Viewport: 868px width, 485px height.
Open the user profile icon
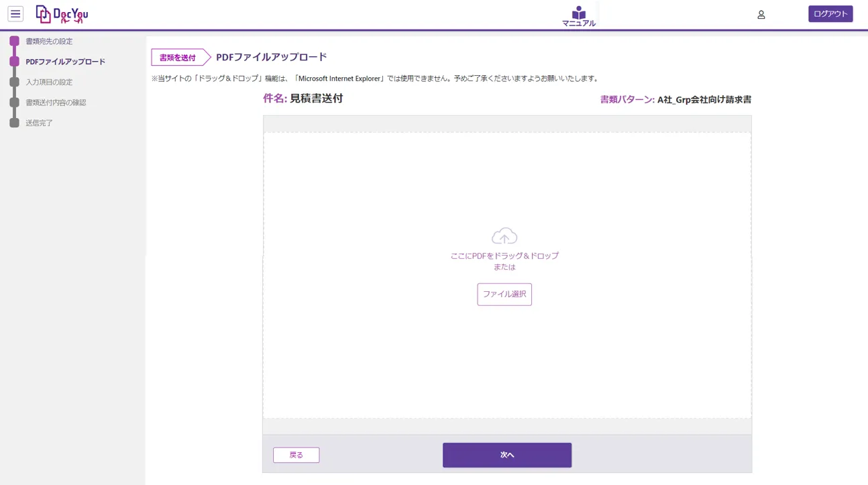click(x=761, y=14)
